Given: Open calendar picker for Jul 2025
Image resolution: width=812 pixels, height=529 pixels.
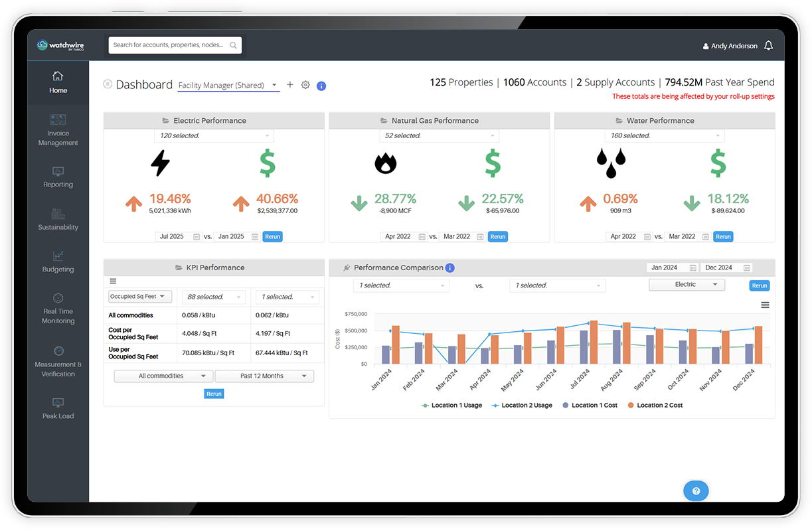Looking at the screenshot, I should [197, 237].
